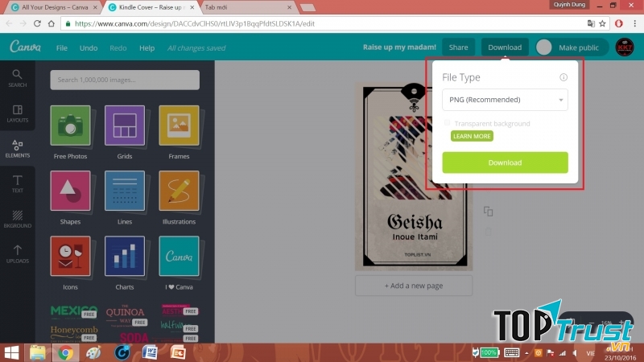Choose the Shapes element icon
This screenshot has height=362, width=644.
pyautogui.click(x=70, y=191)
